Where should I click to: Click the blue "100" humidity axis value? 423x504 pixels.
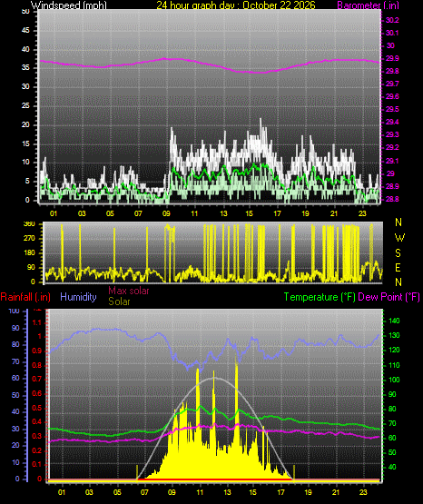[15, 311]
